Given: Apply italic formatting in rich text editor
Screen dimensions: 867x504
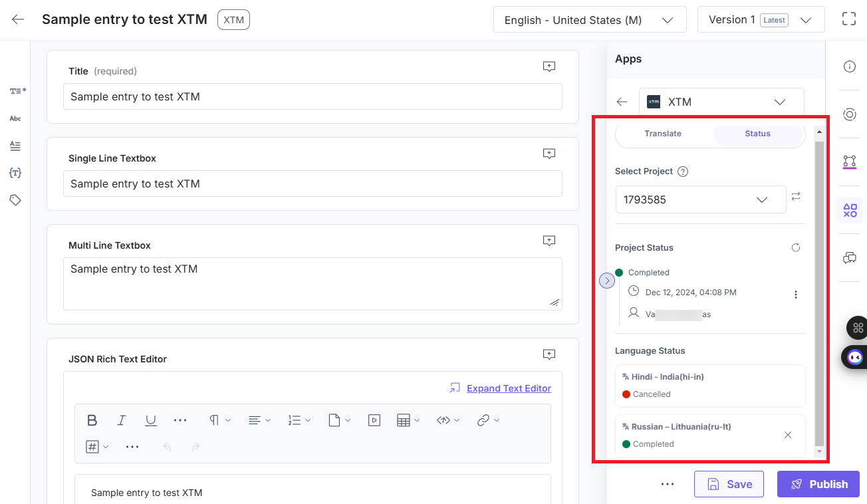Looking at the screenshot, I should pyautogui.click(x=122, y=420).
